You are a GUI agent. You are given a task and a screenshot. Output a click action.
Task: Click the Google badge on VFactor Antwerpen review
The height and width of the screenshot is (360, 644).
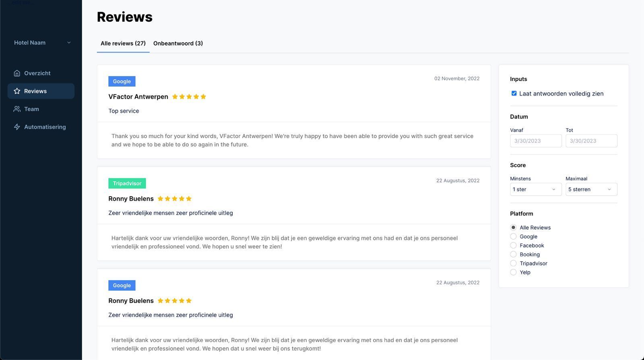[122, 81]
